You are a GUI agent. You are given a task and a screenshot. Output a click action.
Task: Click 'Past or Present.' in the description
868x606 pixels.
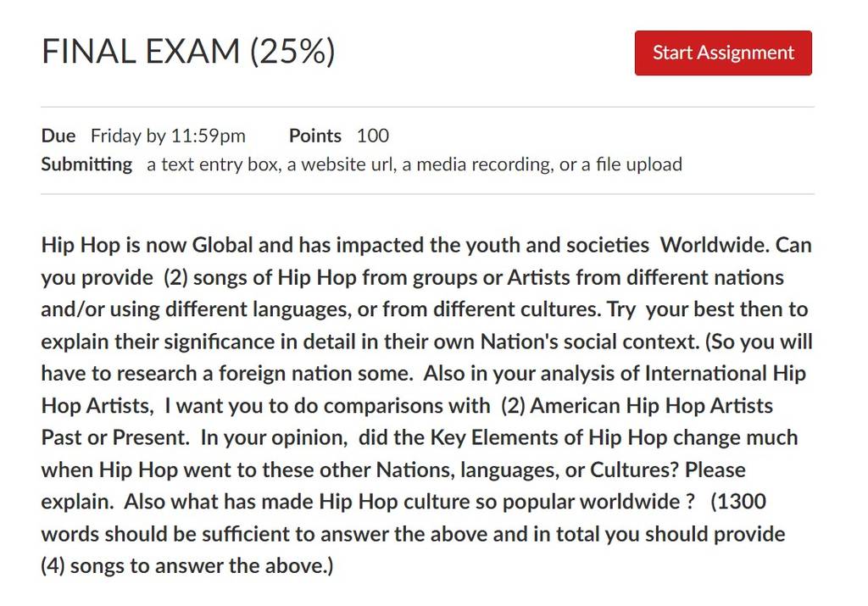coord(115,437)
